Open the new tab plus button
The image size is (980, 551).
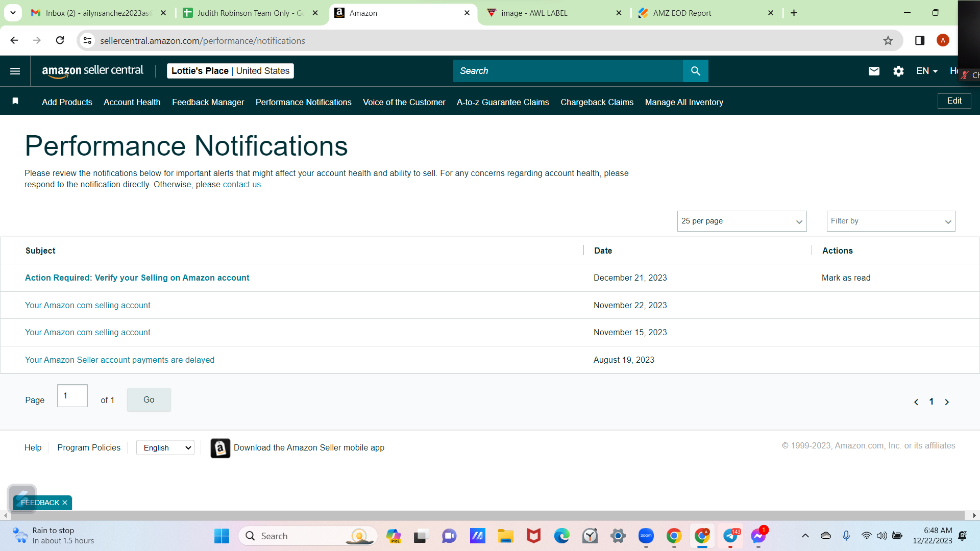pos(794,13)
